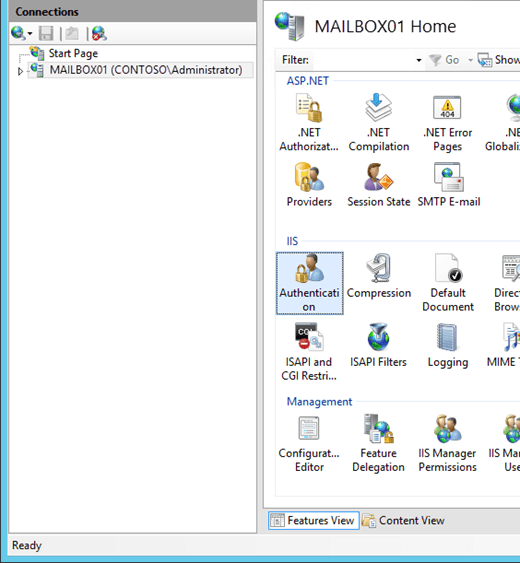The image size is (520, 563).
Task: Click the Management group heading
Action: pos(319,401)
